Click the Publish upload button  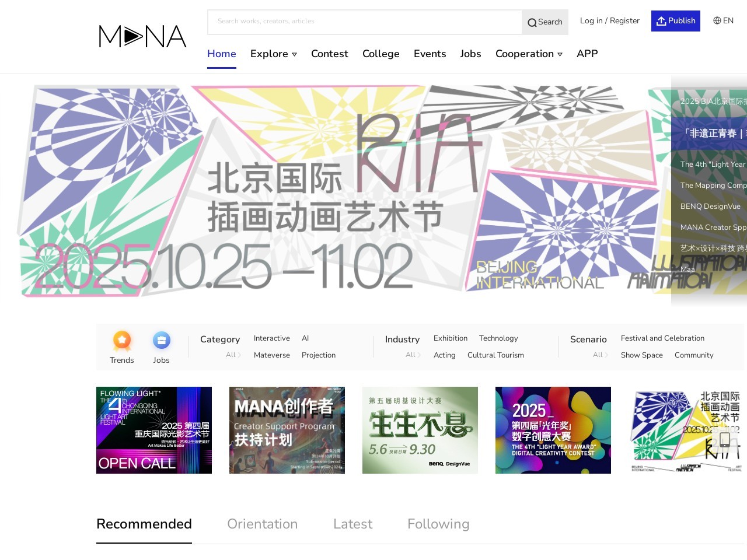(675, 21)
